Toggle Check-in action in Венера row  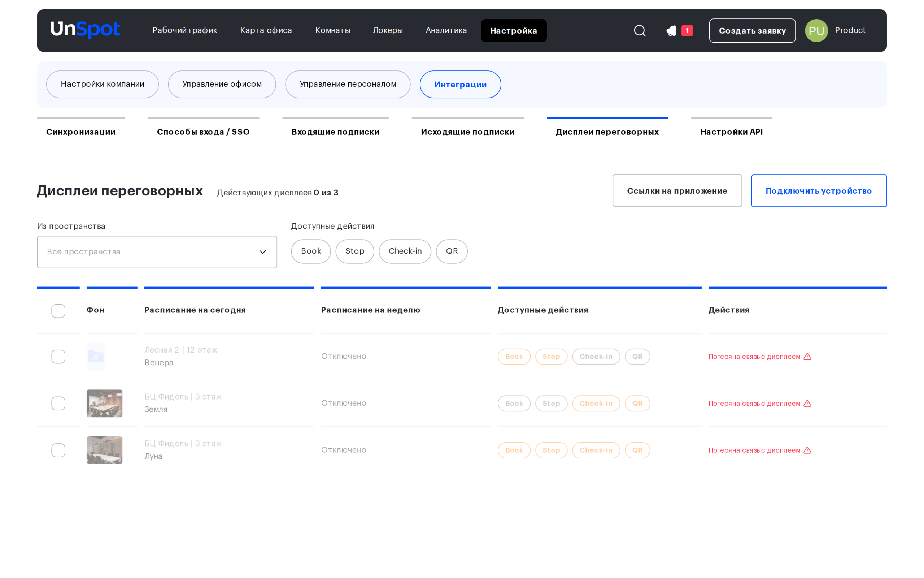pos(596,357)
